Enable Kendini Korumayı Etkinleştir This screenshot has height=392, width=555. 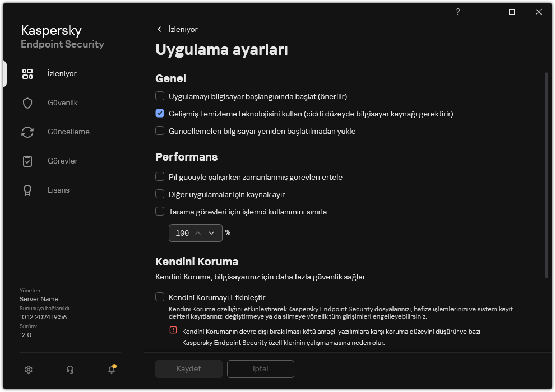click(x=159, y=297)
